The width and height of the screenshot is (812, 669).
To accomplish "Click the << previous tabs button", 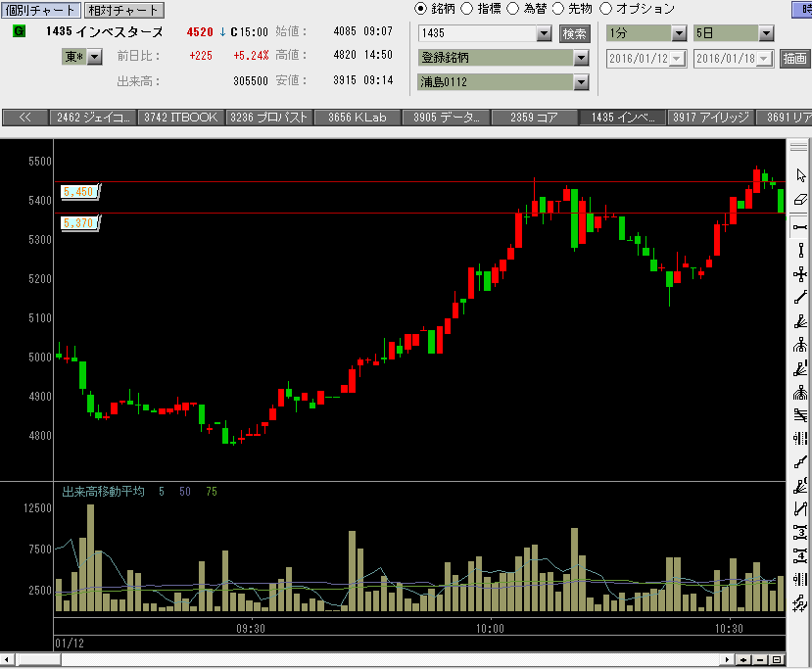I will click(24, 118).
